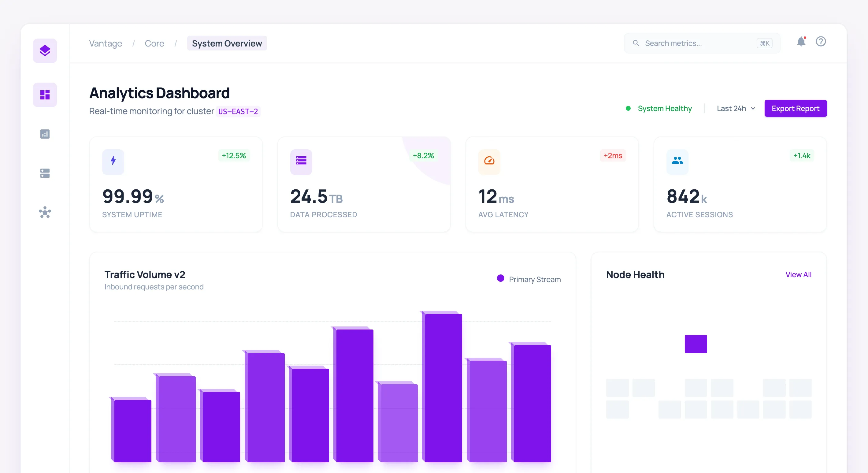Image resolution: width=868 pixels, height=473 pixels.
Task: Click the green System Healthy status dot
Action: click(628, 108)
